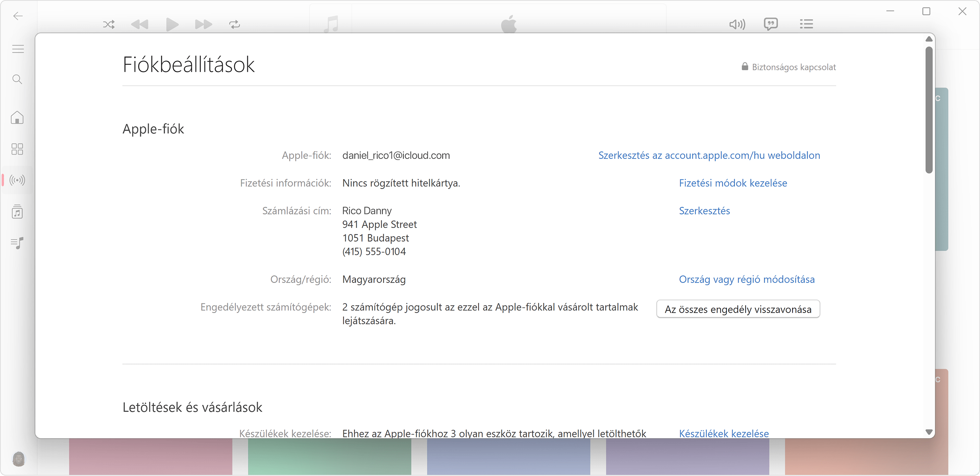
Task: Skip to the next track
Action: pos(204,25)
